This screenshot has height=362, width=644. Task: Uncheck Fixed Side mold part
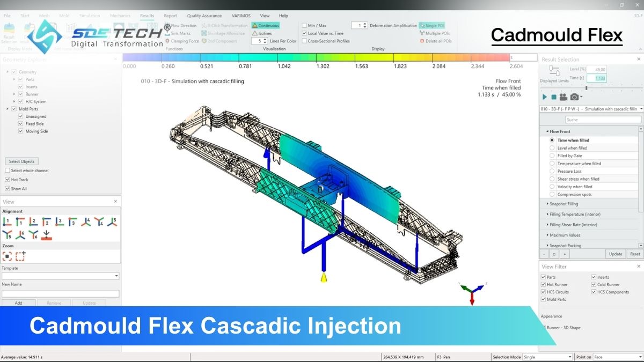tap(21, 124)
